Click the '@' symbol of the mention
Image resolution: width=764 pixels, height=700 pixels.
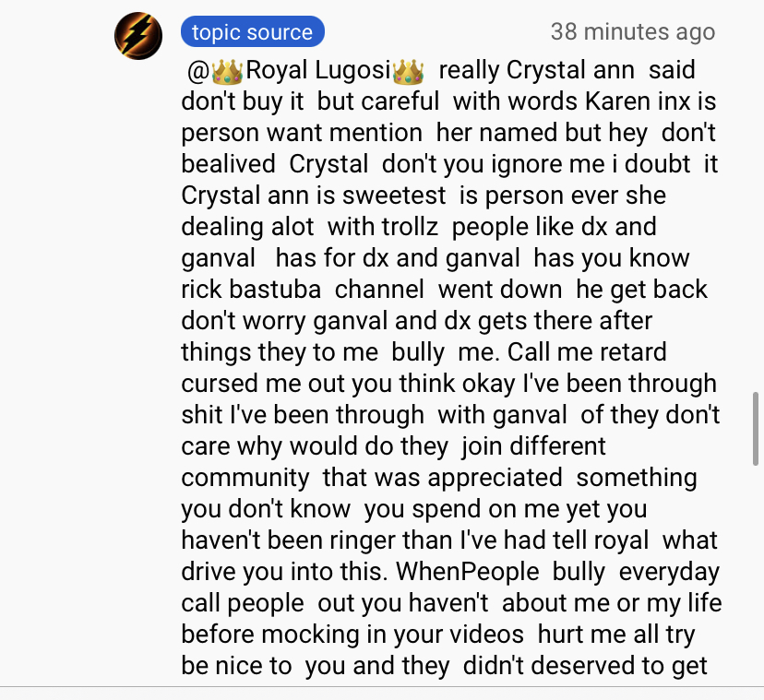[198, 72]
